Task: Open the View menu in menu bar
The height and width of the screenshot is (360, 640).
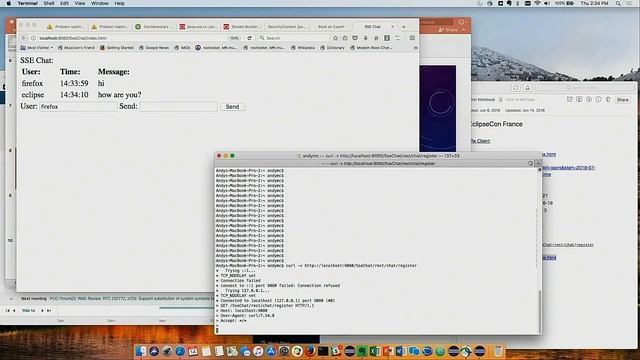Action: coord(80,3)
